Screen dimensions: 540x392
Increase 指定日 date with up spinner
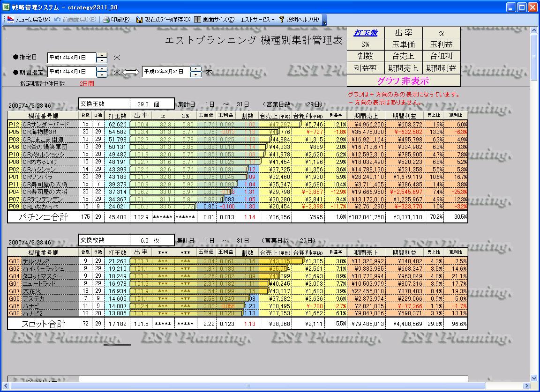102,55
